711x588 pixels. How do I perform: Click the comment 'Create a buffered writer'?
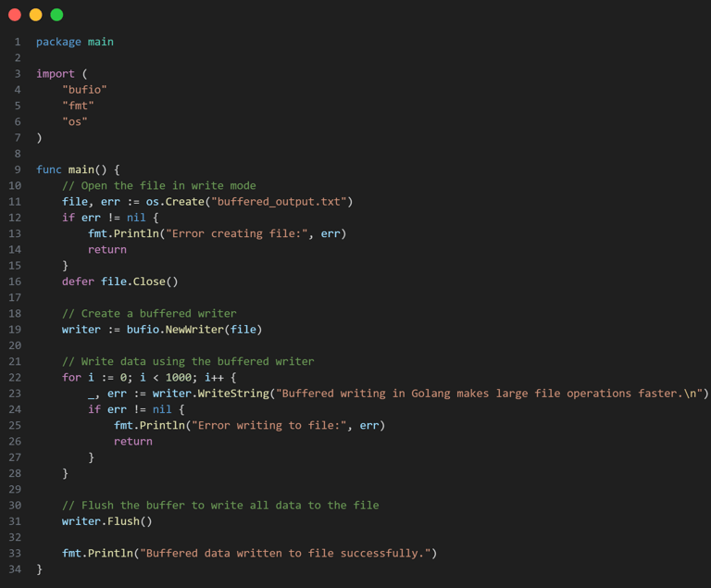click(149, 314)
